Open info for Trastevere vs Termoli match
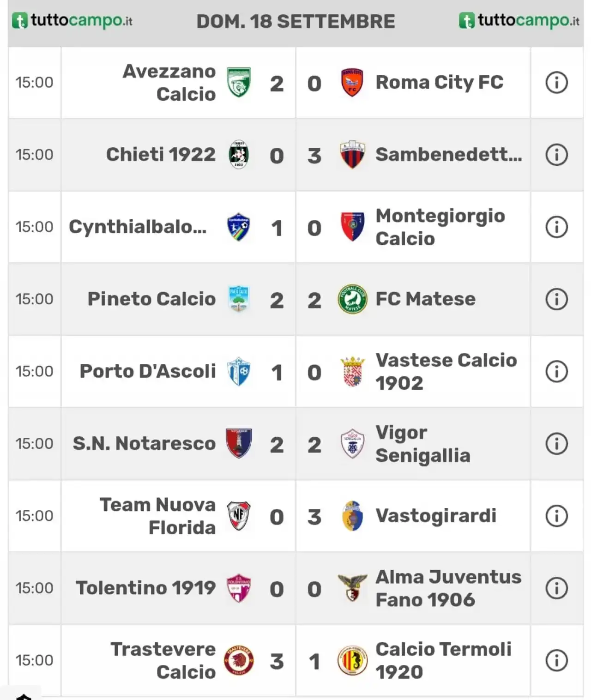Viewport: 591px width, 700px height. [x=556, y=660]
